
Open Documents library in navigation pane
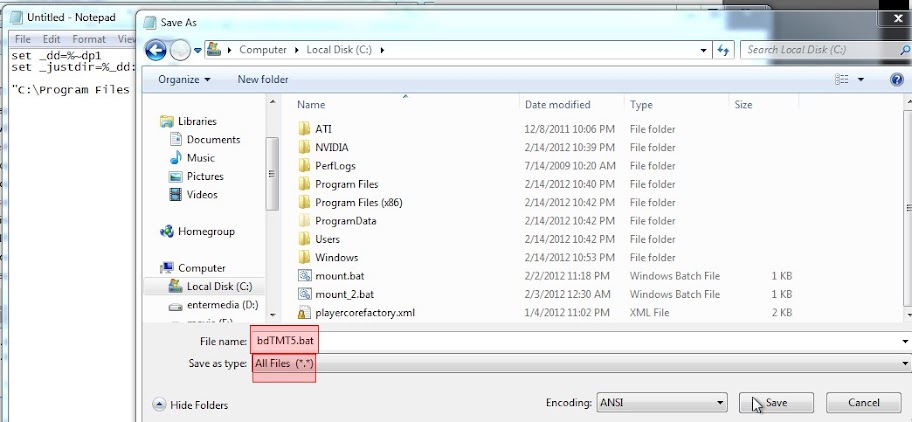pyautogui.click(x=213, y=140)
